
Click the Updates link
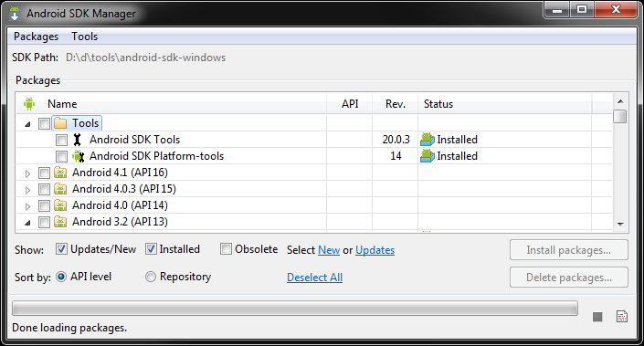coord(375,250)
